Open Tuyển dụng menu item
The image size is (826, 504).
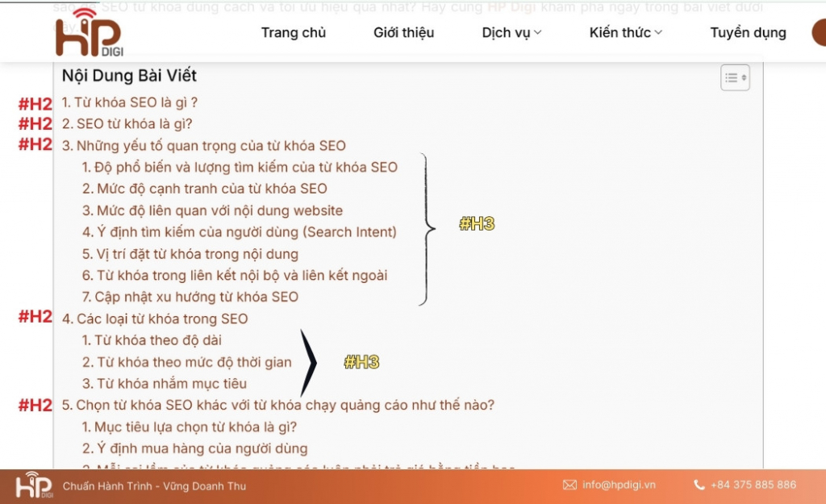click(x=748, y=32)
